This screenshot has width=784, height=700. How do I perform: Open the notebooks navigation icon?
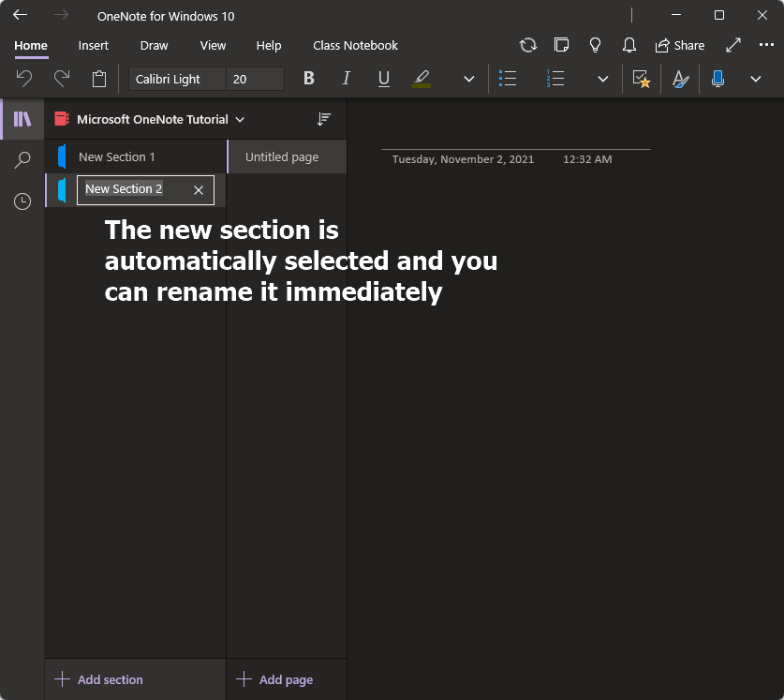tap(22, 119)
